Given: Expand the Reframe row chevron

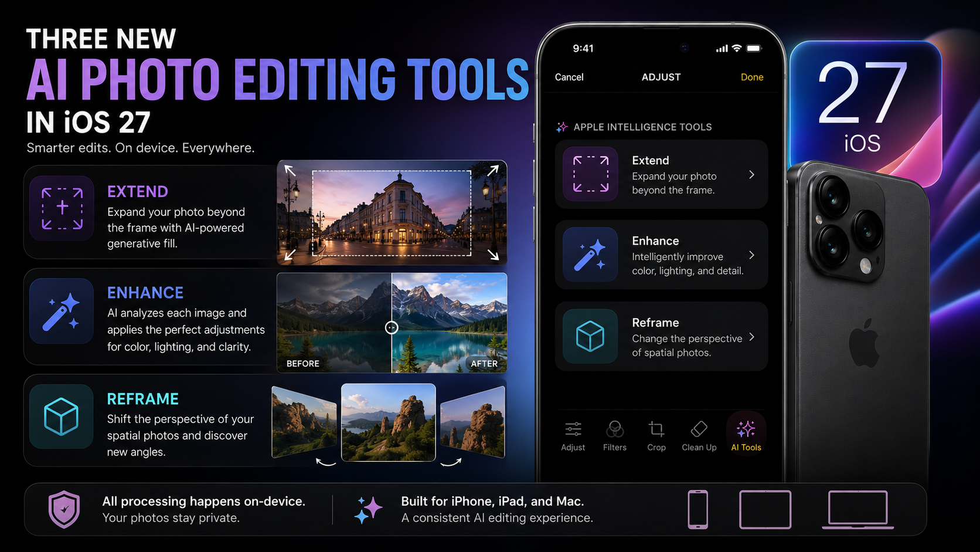Looking at the screenshot, I should (751, 337).
